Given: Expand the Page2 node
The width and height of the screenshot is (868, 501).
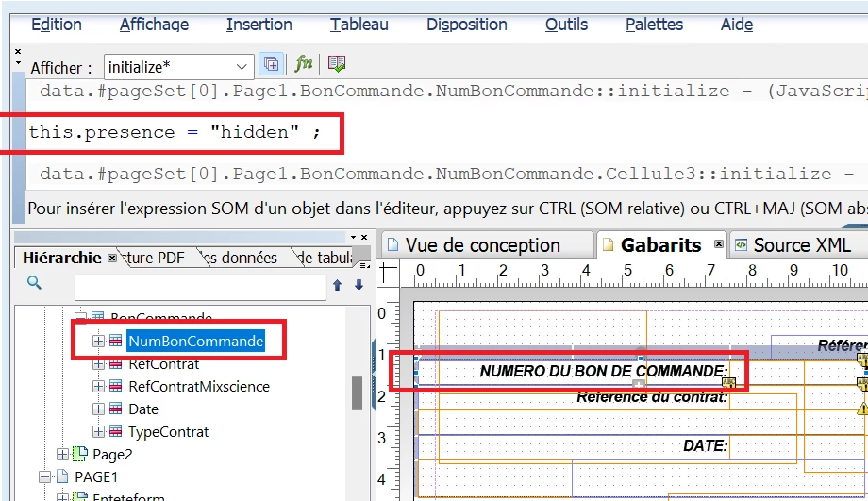Looking at the screenshot, I should 62,455.
